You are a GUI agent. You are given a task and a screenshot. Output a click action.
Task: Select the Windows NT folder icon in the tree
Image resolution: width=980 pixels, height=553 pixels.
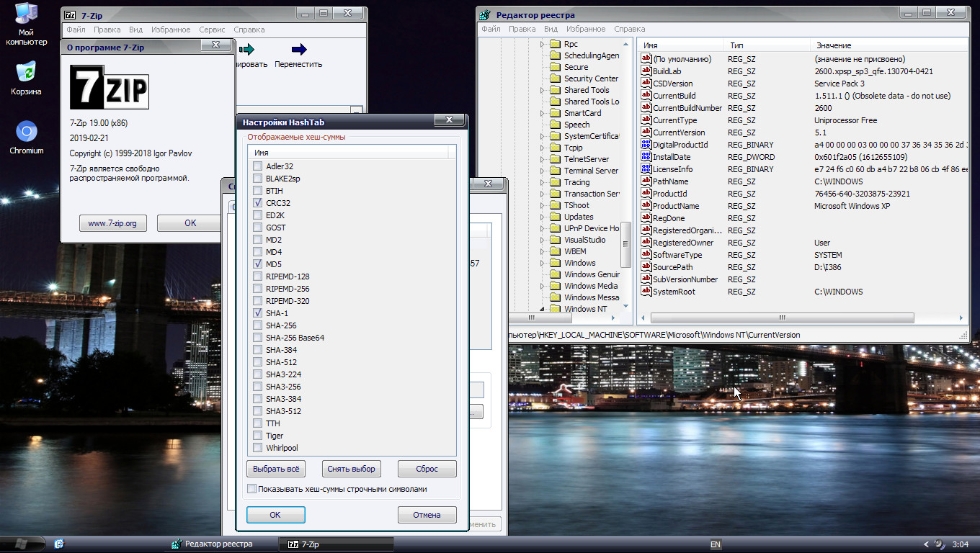point(555,309)
